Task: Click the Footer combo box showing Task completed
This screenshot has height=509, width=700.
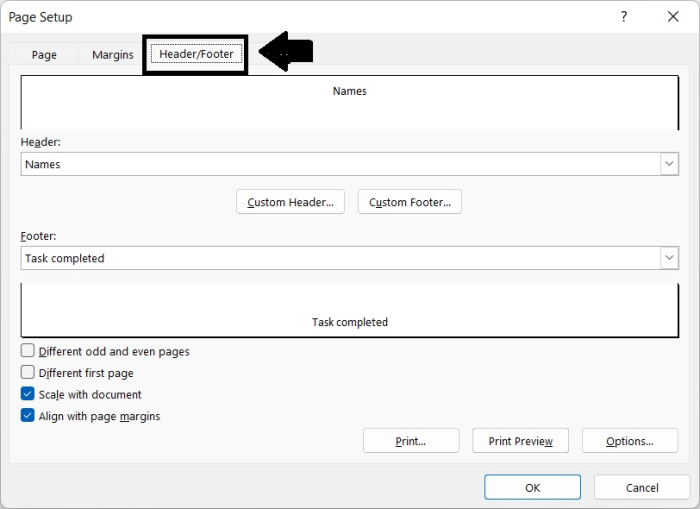Action: click(340, 258)
